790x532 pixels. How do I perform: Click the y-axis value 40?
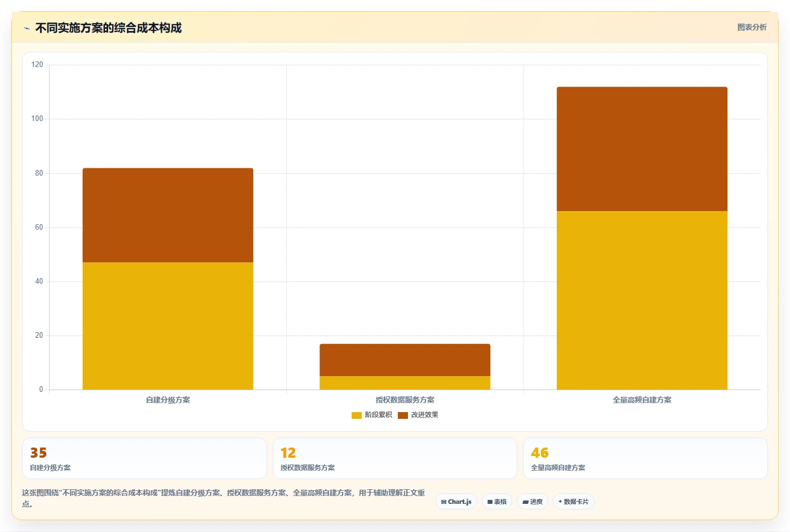point(39,281)
